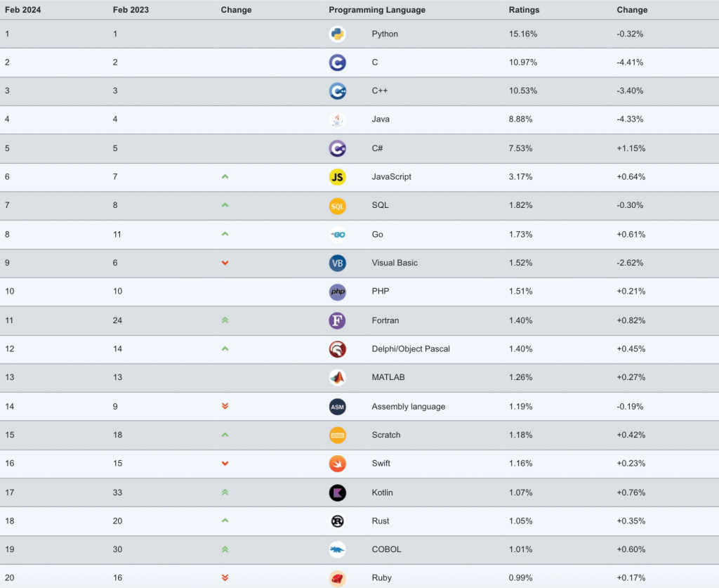Click the Kotlin logo icon

(337, 492)
